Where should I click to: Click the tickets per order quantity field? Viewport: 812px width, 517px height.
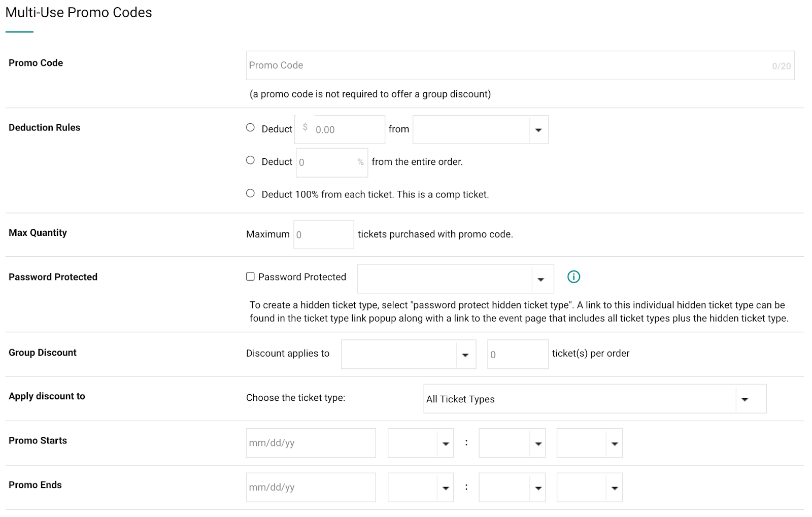517,354
